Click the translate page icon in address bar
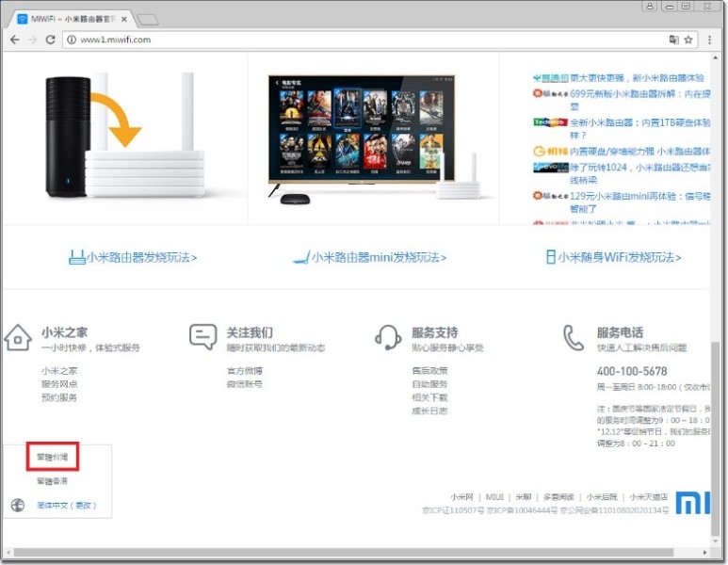 click(x=673, y=40)
